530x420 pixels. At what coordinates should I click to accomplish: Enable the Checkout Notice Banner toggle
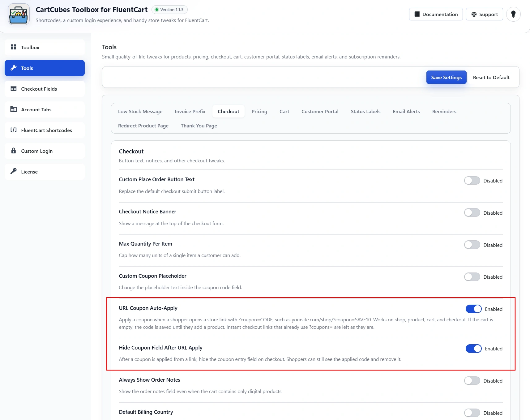click(x=472, y=213)
